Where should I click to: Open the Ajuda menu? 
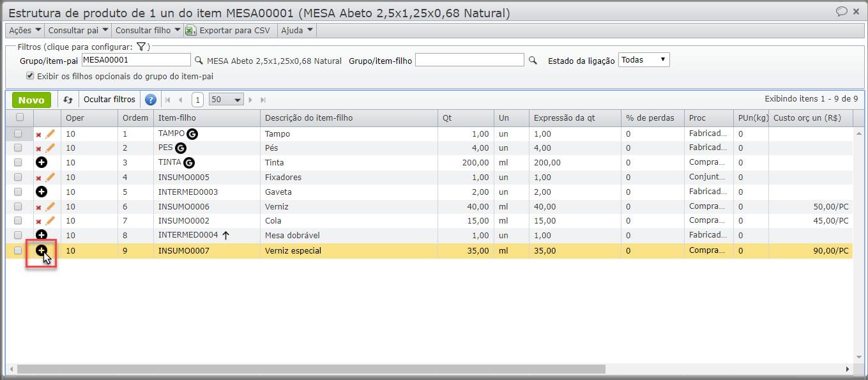[x=297, y=30]
